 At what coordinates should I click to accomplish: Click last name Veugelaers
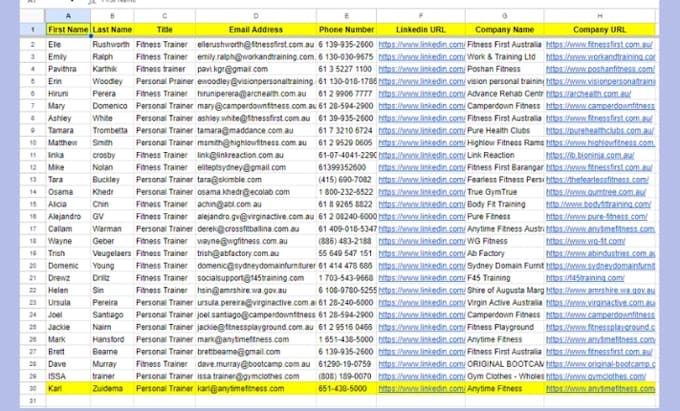tap(112, 253)
